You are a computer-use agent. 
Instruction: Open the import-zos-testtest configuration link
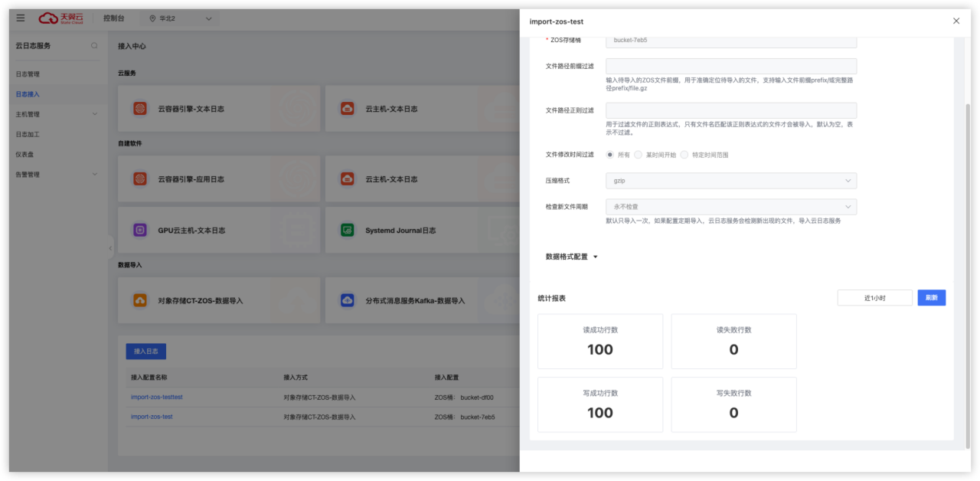coord(157,398)
